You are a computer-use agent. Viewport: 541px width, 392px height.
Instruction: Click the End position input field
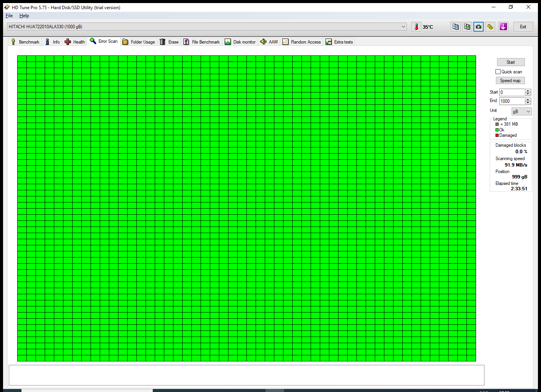[512, 101]
